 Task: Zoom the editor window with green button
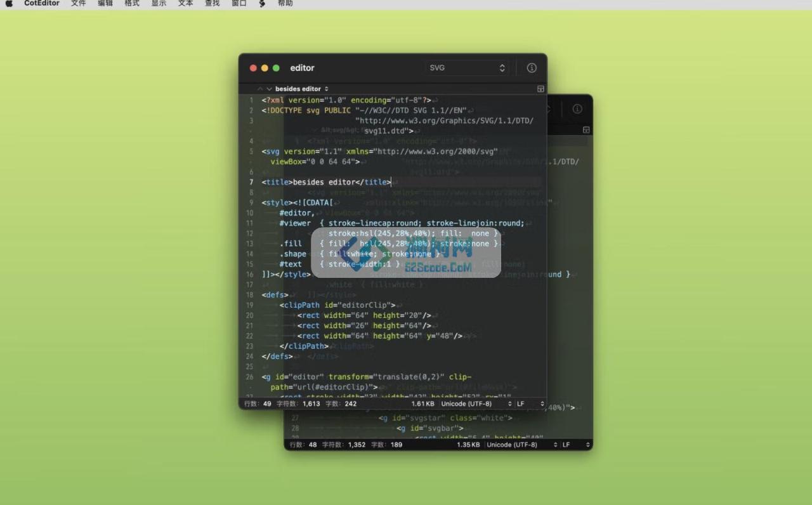click(276, 68)
